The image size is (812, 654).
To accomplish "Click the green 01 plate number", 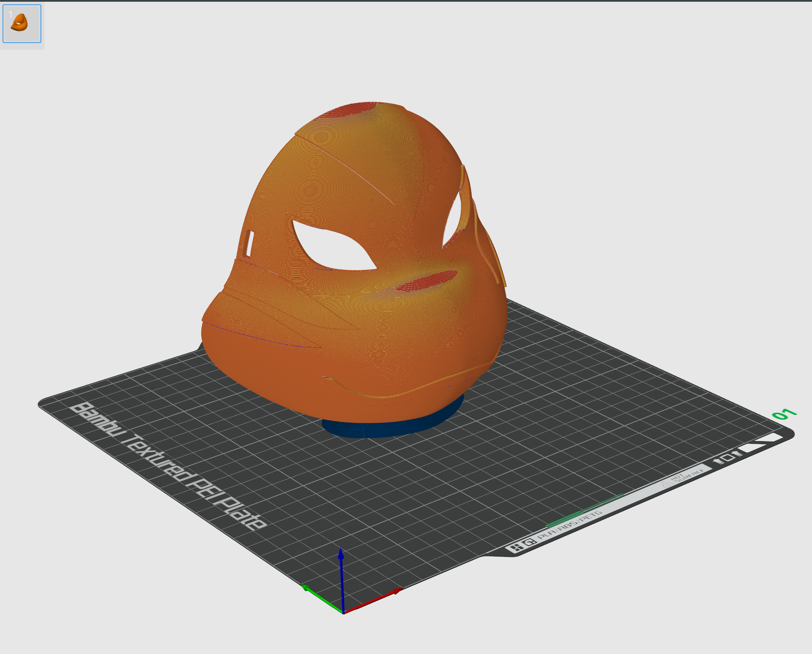I will point(784,414).
